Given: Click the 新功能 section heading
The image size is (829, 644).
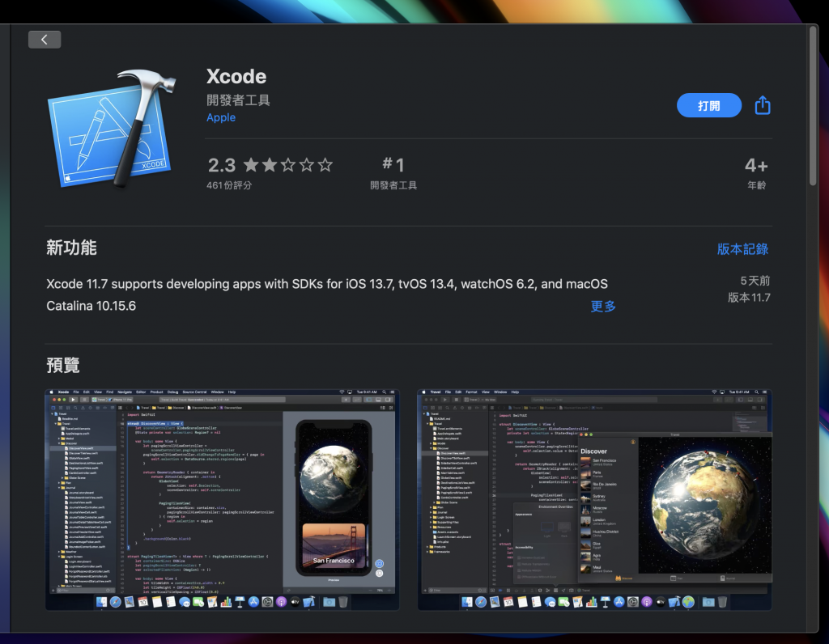Looking at the screenshot, I should point(71,248).
